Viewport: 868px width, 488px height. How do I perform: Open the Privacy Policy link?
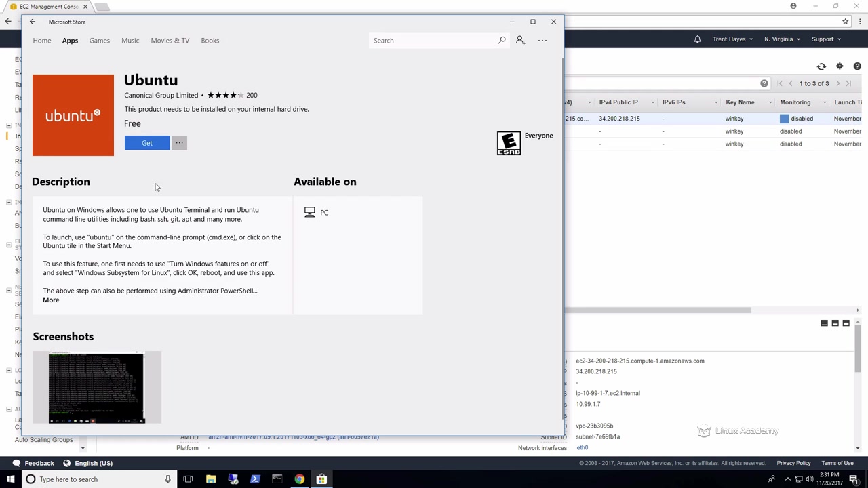click(x=793, y=463)
